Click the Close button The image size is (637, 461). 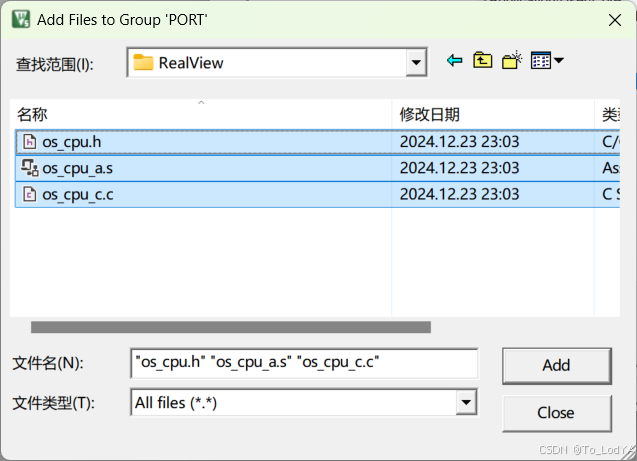pos(557,413)
